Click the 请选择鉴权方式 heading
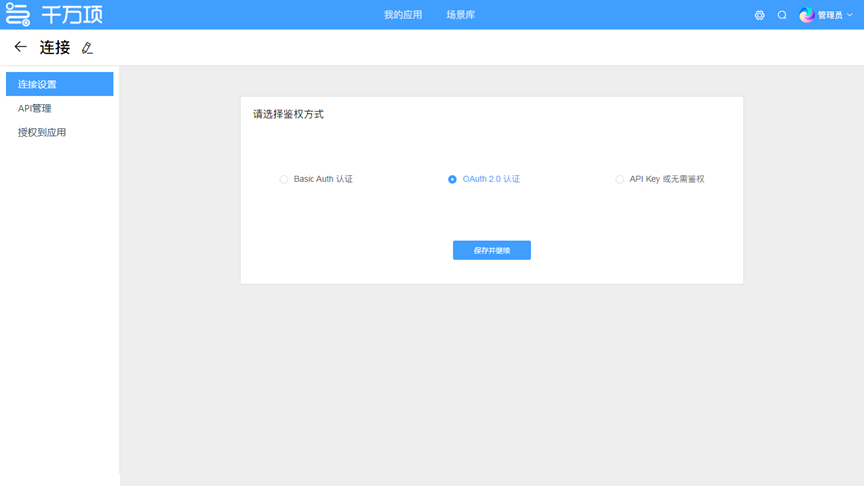864x486 pixels. click(288, 114)
